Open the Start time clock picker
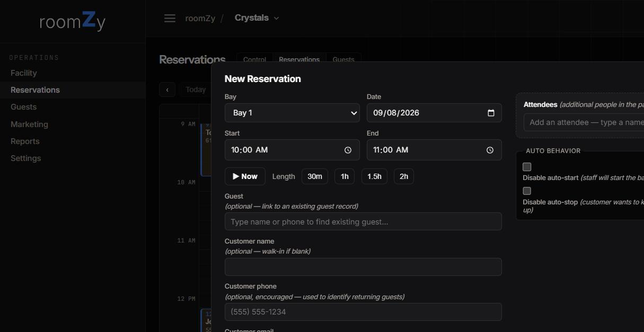This screenshot has width=644, height=332. [348, 150]
